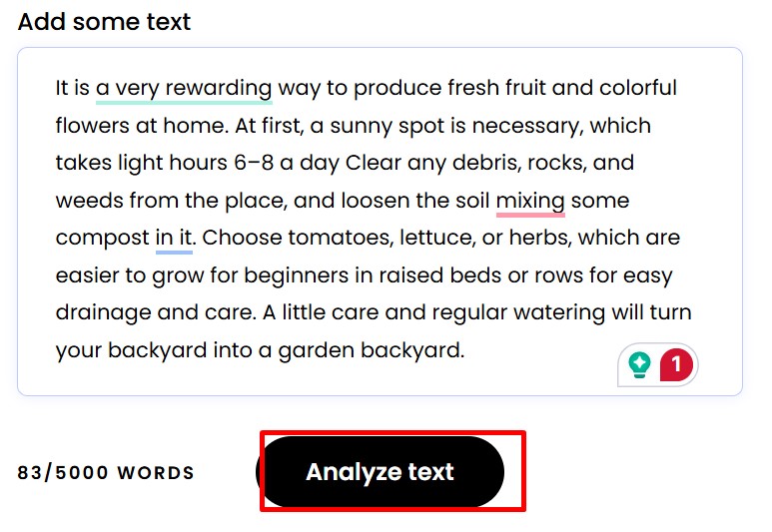
Task: Click the Analyze text button
Action: pyautogui.click(x=380, y=472)
